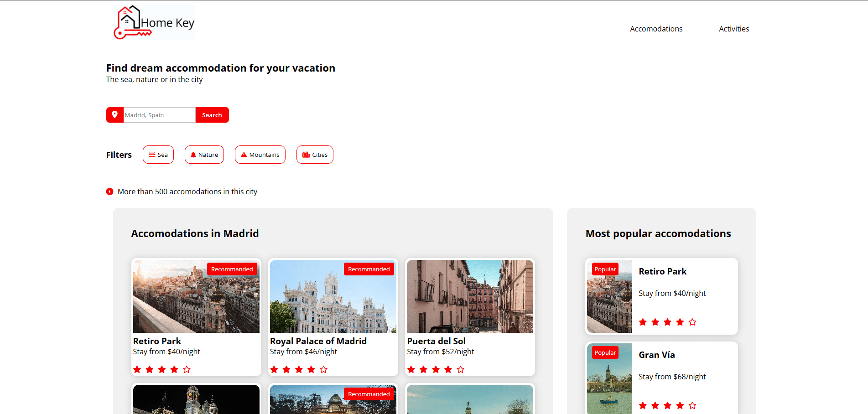Viewport: 868px width, 414px height.
Task: Open Retiro Park thumbnail in popular list
Action: (609, 296)
